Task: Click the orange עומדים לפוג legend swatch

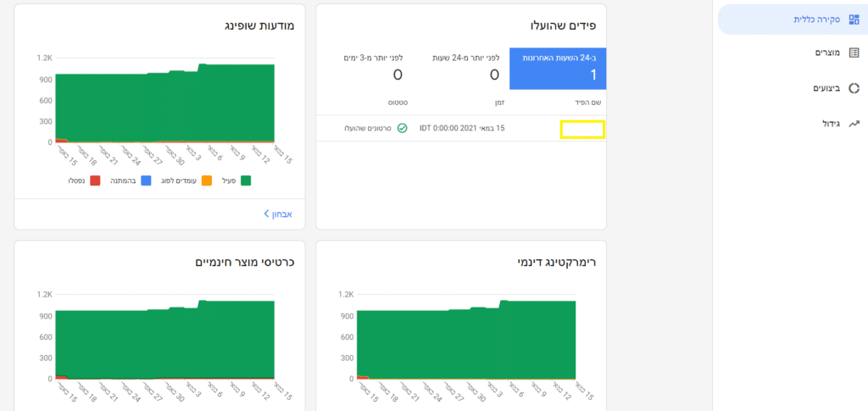Action: [207, 181]
